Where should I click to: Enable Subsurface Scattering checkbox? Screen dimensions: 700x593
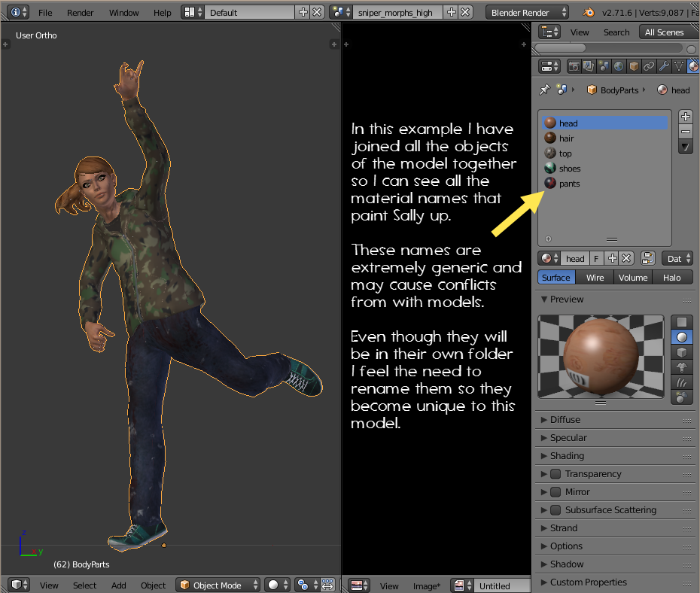tap(555, 510)
